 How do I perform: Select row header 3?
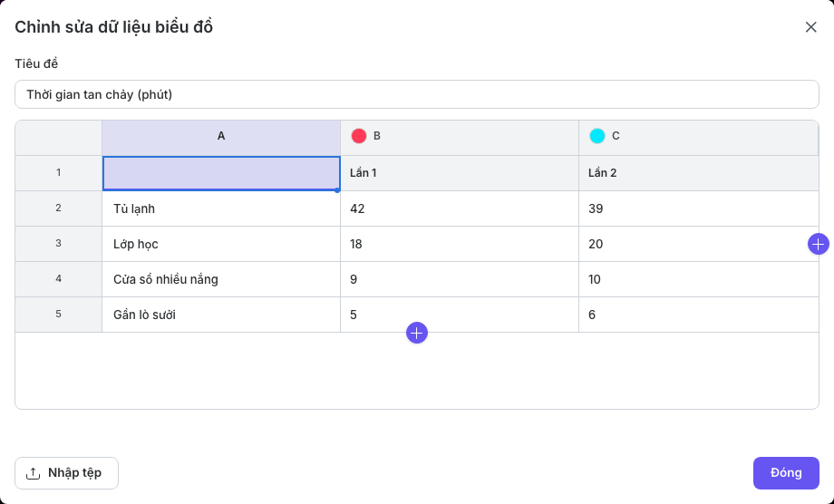click(x=59, y=244)
